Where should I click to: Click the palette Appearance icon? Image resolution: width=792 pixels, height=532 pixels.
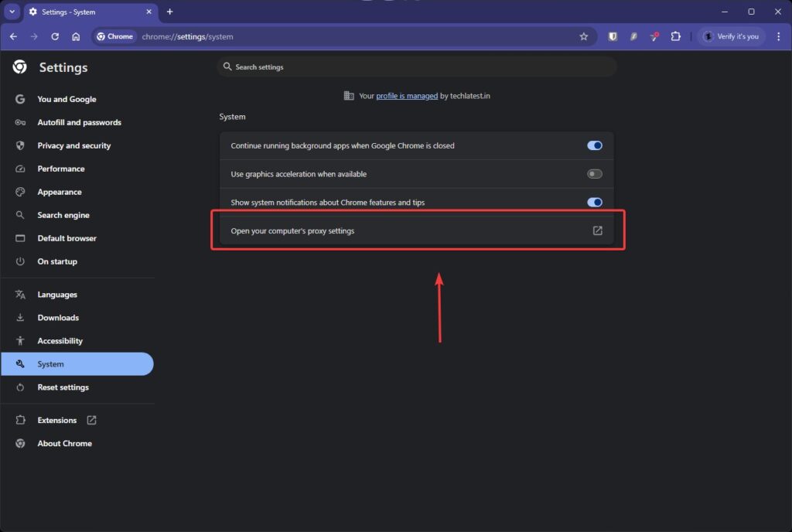click(19, 192)
